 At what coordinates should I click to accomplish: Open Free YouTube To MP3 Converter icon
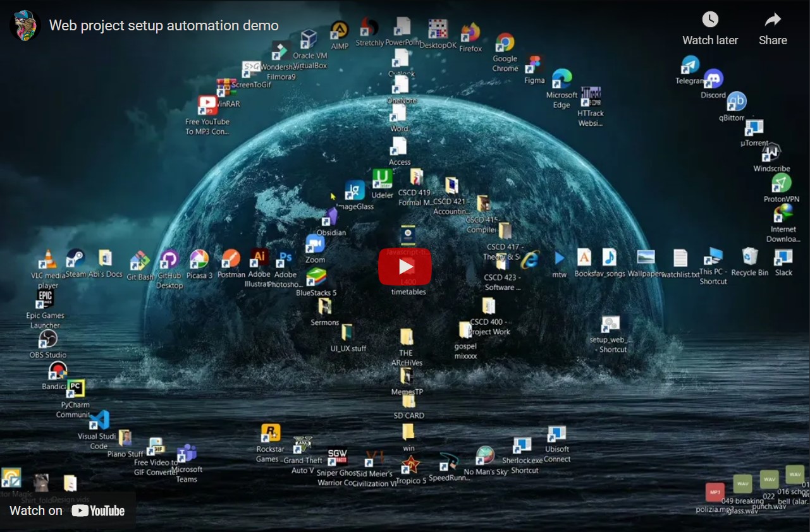tap(207, 106)
